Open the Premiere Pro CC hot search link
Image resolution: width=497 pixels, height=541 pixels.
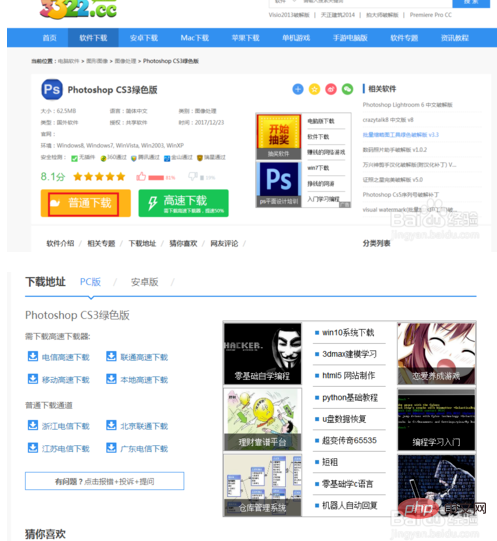pyautogui.click(x=431, y=15)
